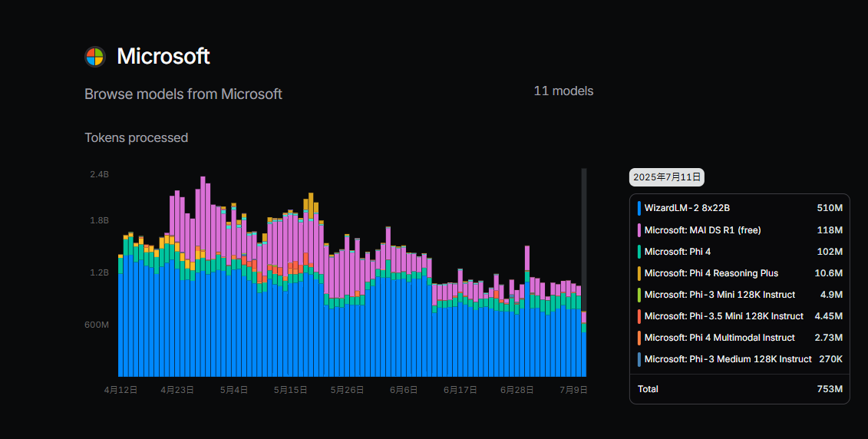This screenshot has width=868, height=439.
Task: Click the 'Tokens processed' chart title
Action: (x=136, y=137)
